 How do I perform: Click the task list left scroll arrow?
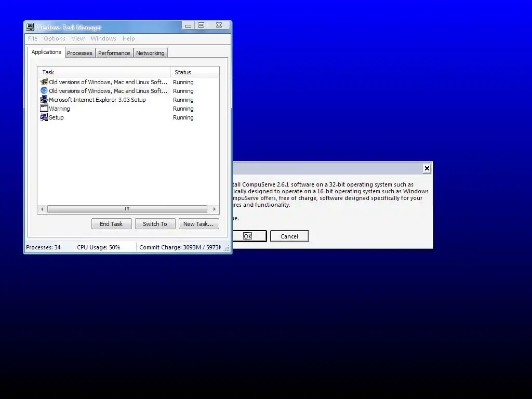pyautogui.click(x=42, y=209)
